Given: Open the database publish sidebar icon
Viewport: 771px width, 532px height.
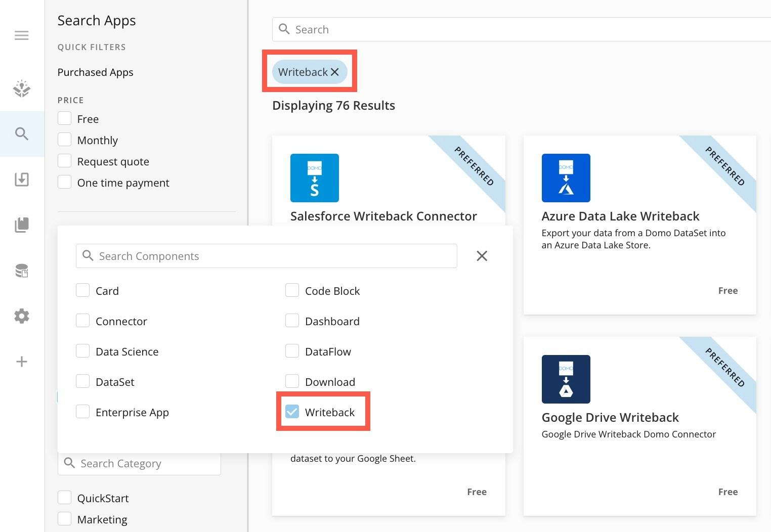Looking at the screenshot, I should coord(22,271).
